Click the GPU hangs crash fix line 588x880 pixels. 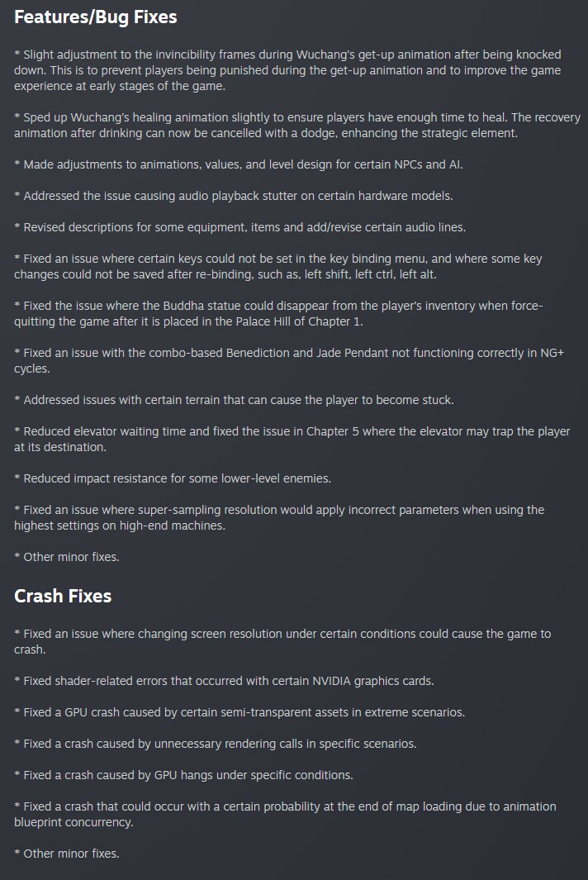pyautogui.click(x=183, y=775)
